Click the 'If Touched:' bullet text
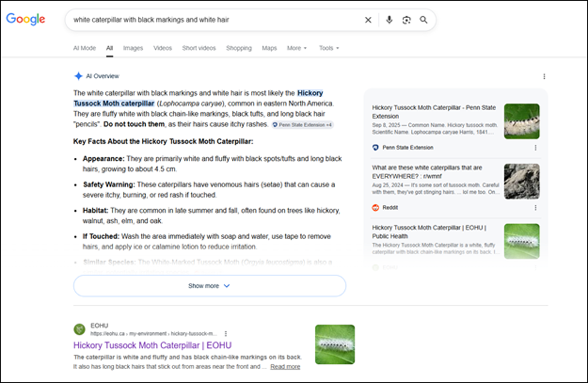 (101, 236)
